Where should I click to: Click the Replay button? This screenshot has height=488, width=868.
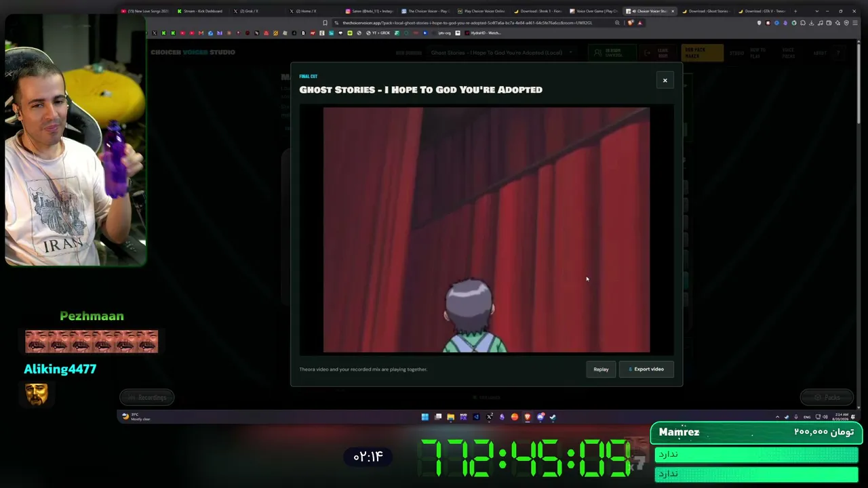click(x=601, y=369)
